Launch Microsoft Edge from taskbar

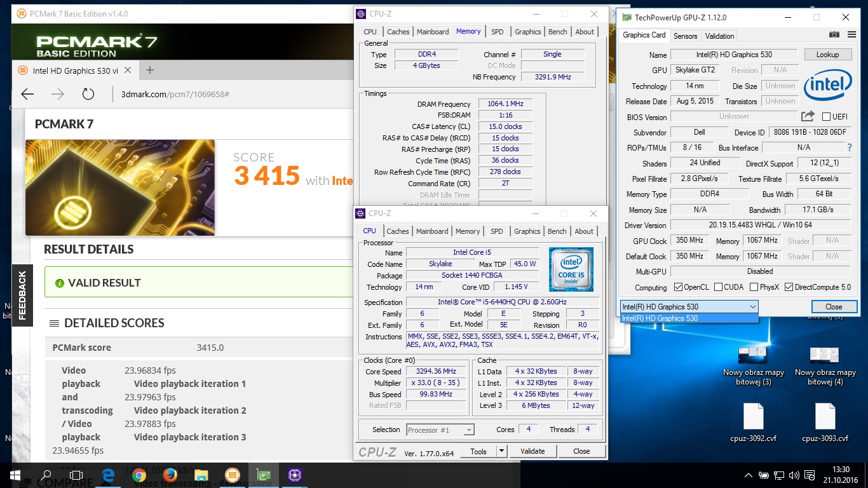pos(107,475)
